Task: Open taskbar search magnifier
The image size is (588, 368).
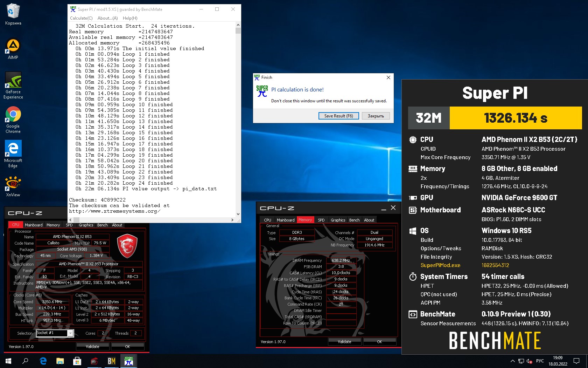Action: tap(25, 361)
